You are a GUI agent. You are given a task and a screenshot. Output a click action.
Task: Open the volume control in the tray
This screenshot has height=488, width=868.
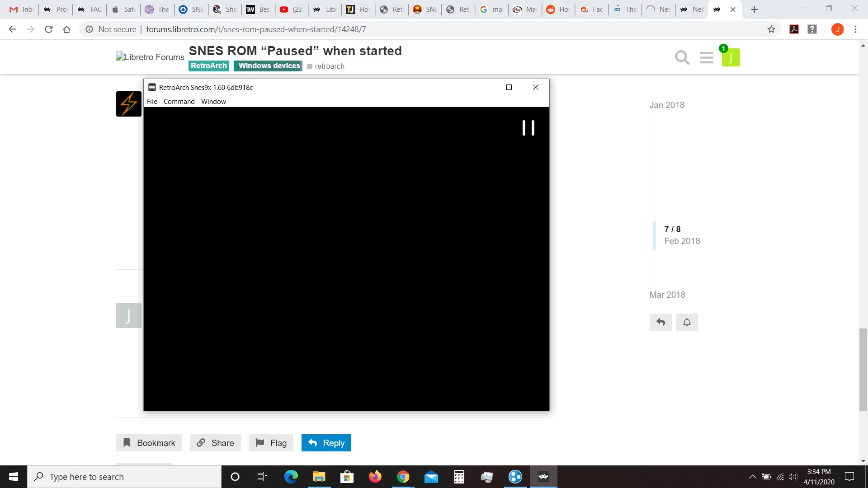pos(793,477)
